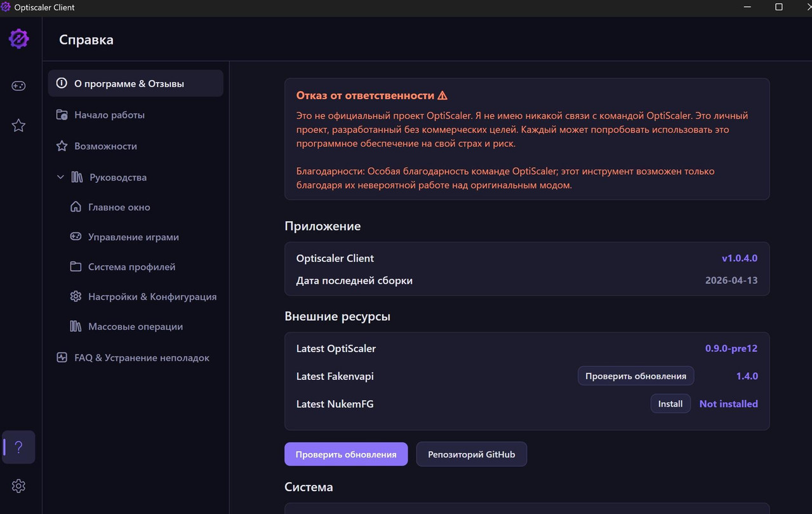Screen dimensions: 812x514
Task: Click the folder icon beside 'Начало работы'
Action: tap(62, 115)
